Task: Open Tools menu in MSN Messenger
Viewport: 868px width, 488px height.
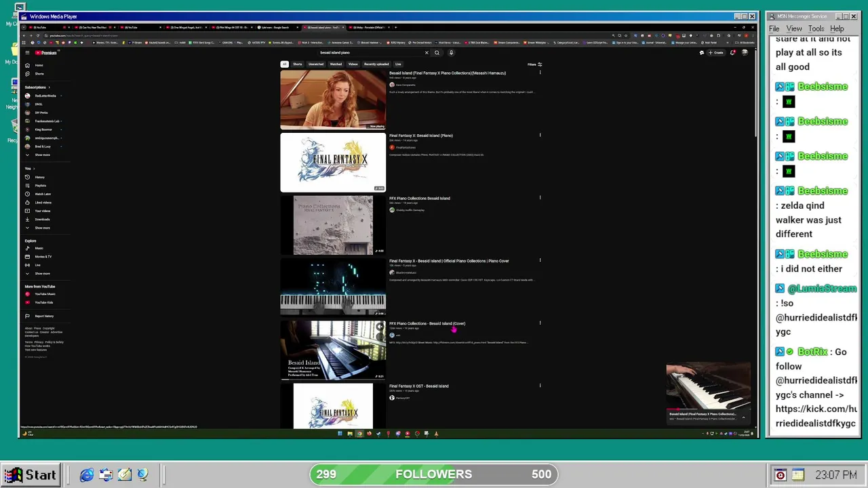Action: [x=816, y=29]
